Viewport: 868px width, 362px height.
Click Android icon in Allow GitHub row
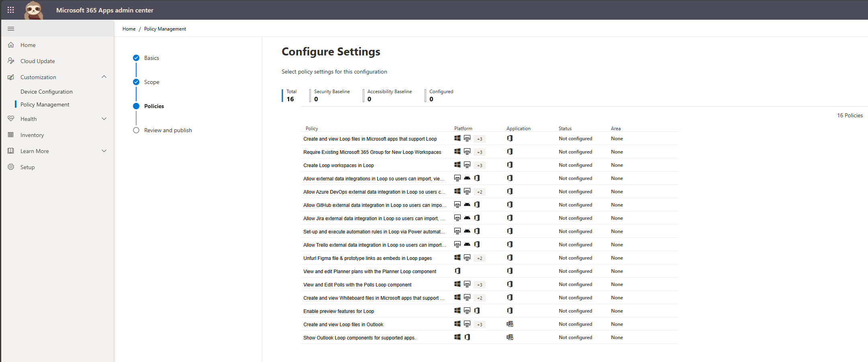coord(467,205)
